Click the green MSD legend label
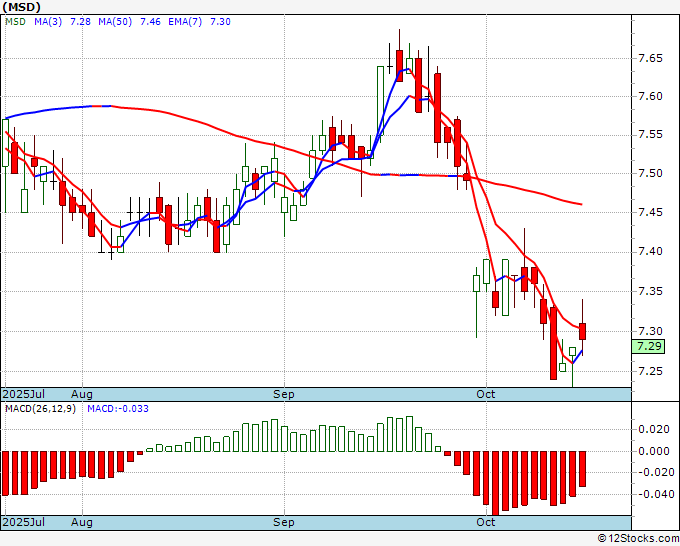 pyautogui.click(x=15, y=22)
